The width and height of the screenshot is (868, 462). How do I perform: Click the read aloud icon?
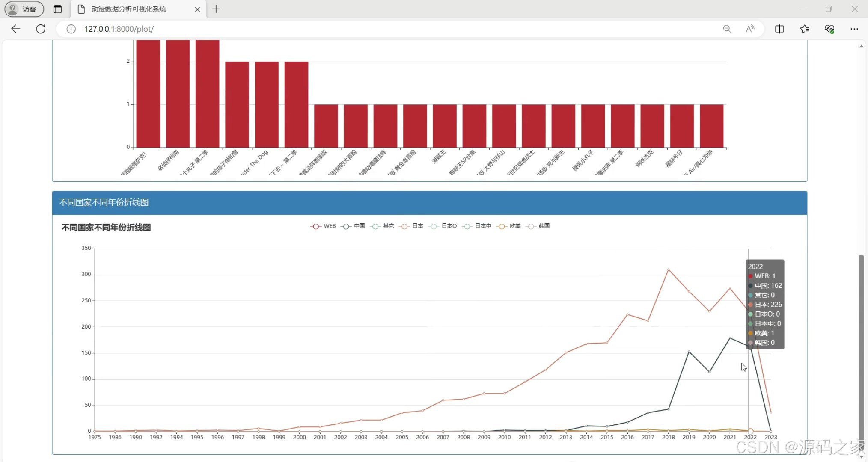[750, 29]
